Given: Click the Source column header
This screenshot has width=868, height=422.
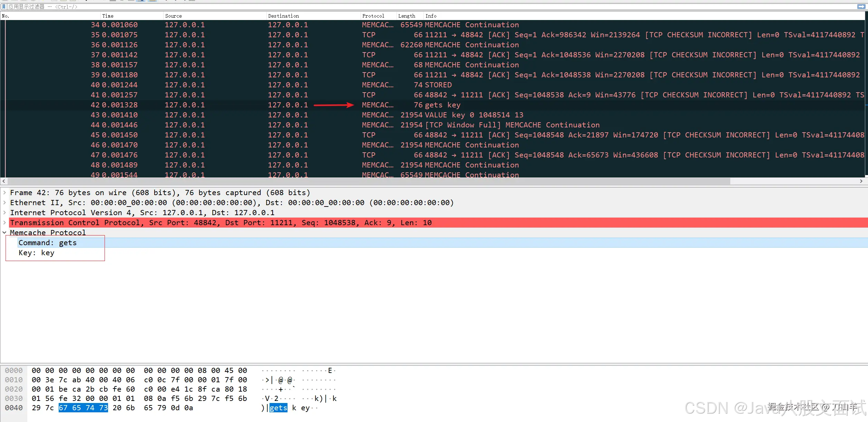Looking at the screenshot, I should (173, 16).
